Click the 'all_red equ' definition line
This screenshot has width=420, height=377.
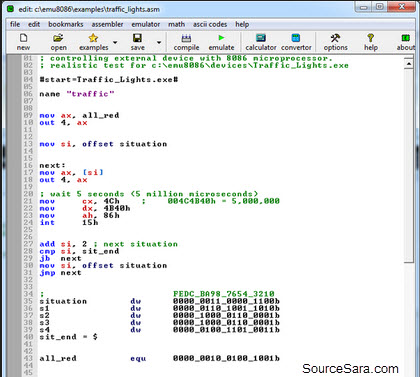159,359
